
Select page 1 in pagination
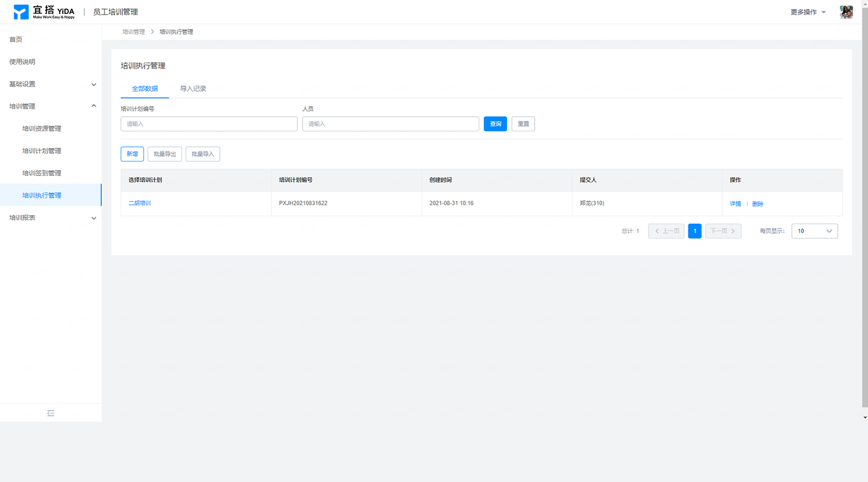pyautogui.click(x=694, y=231)
